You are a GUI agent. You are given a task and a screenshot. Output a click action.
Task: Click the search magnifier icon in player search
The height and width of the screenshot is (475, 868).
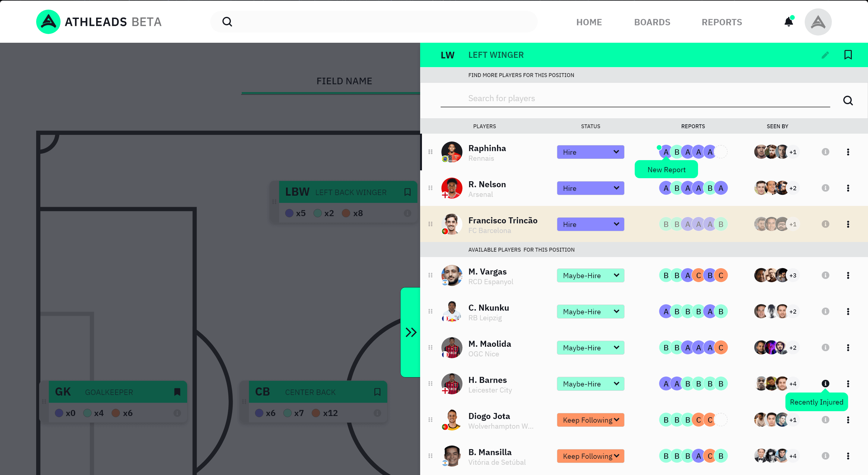pos(848,101)
